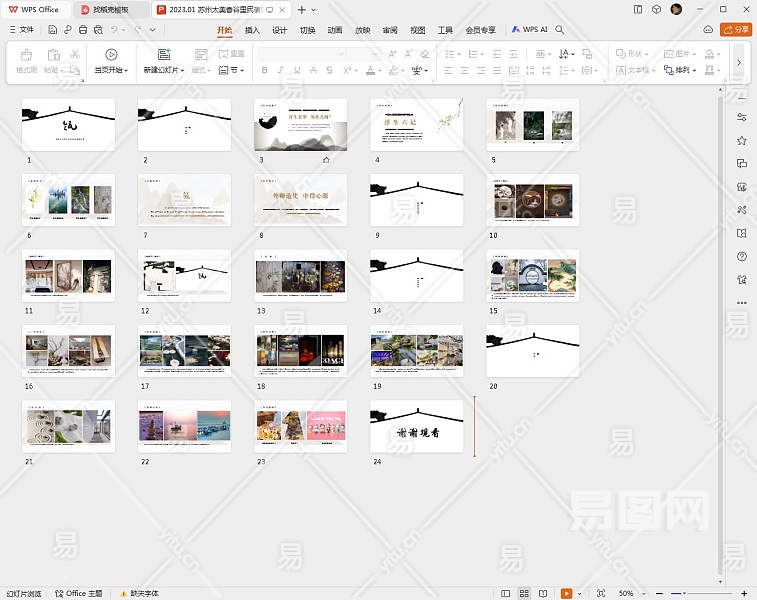Screen dimensions: 757x600
Task: Toggle slide sorter grid view in status bar
Action: [x=526, y=593]
